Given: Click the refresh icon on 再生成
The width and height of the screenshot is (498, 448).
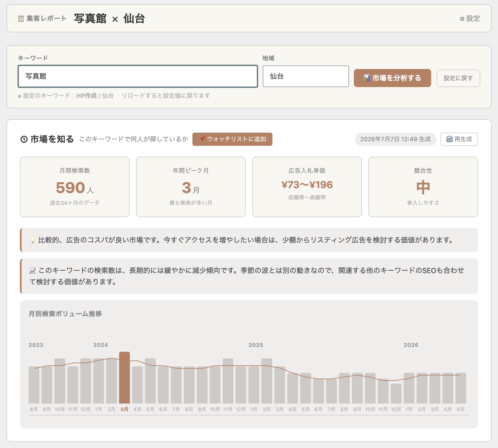Looking at the screenshot, I should pyautogui.click(x=449, y=139).
